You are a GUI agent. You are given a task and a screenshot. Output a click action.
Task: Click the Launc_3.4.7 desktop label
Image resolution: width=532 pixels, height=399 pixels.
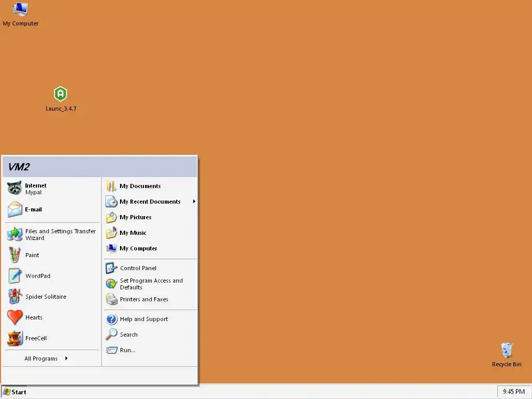(61, 109)
